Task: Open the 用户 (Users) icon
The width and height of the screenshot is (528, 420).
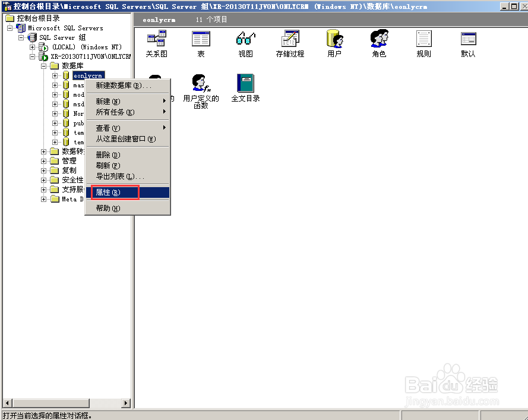Action: tap(334, 38)
